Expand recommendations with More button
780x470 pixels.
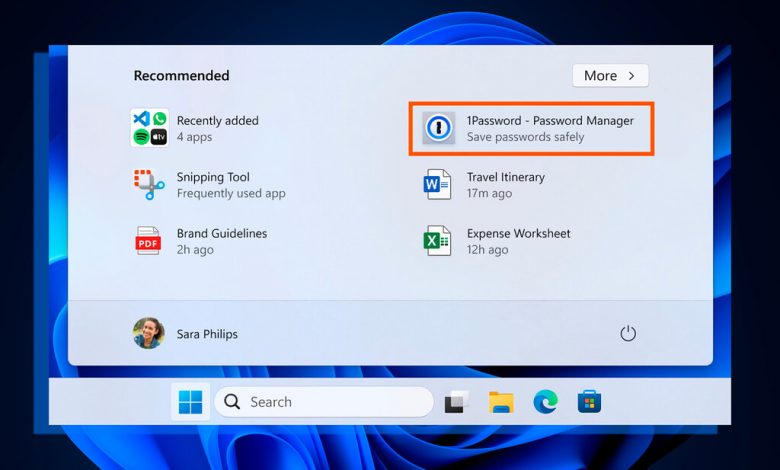610,76
